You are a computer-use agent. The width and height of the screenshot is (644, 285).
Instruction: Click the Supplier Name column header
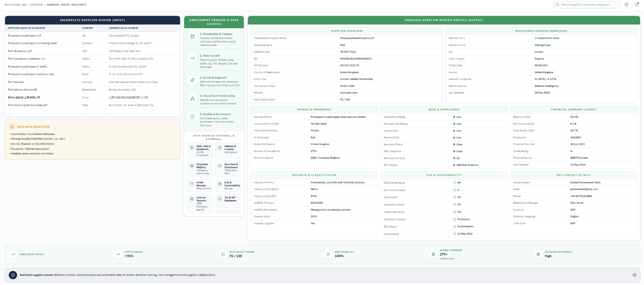point(26,28)
